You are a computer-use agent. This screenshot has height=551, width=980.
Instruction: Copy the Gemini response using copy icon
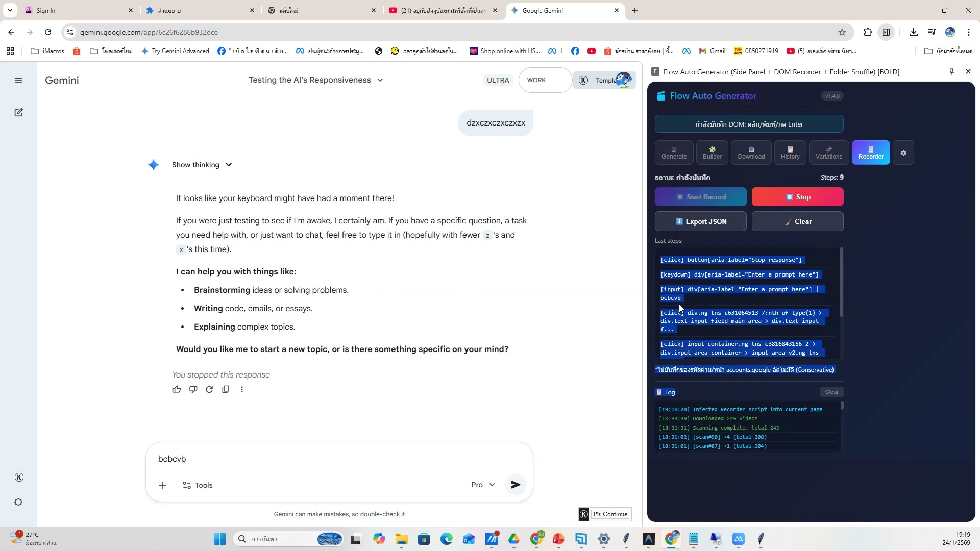click(x=226, y=389)
